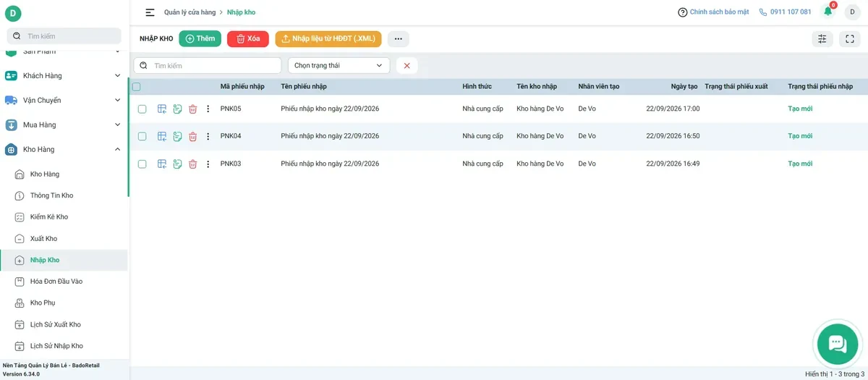The width and height of the screenshot is (868, 380).
Task: Open the Chọn trạng thái dropdown
Action: (339, 66)
